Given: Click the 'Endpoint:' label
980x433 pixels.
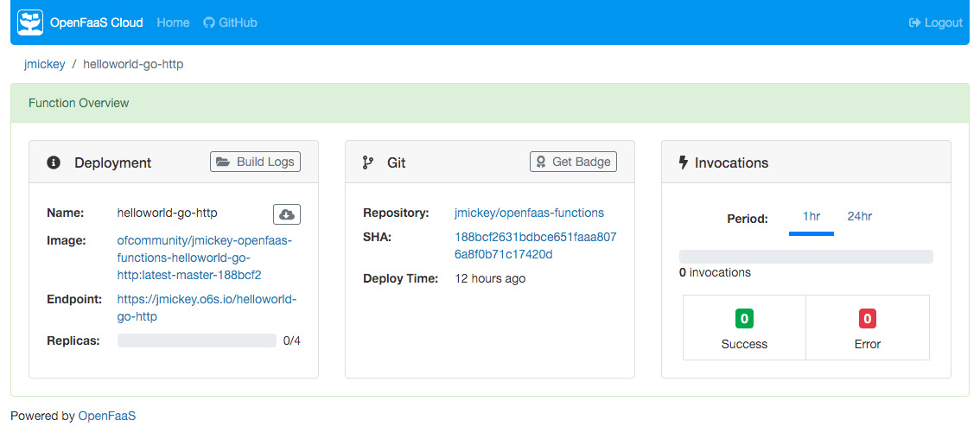Looking at the screenshot, I should [x=74, y=299].
